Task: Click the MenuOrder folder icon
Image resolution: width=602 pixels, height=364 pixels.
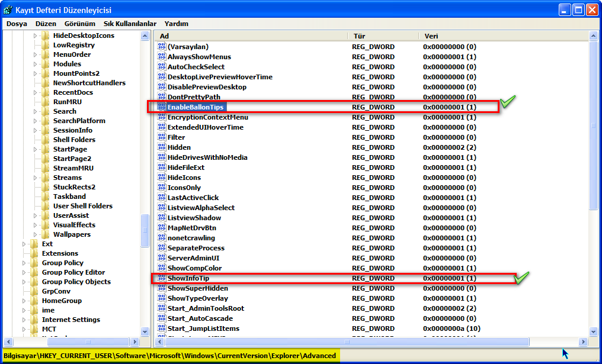Action: coord(46,54)
